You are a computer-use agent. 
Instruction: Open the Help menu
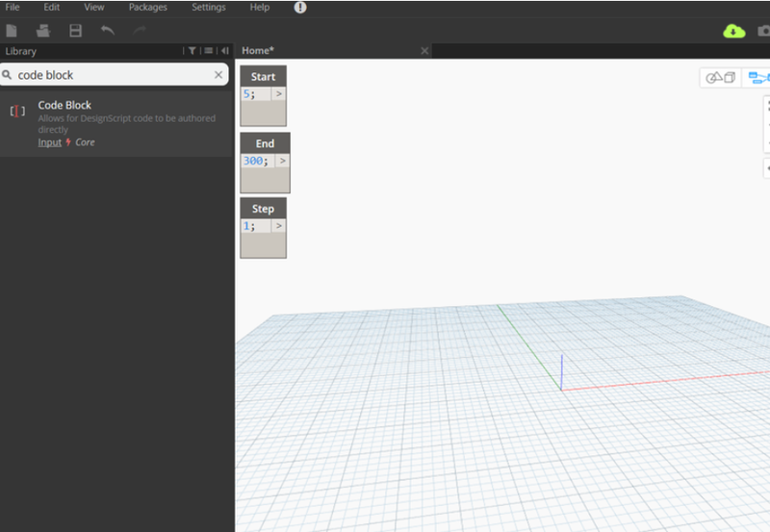259,8
